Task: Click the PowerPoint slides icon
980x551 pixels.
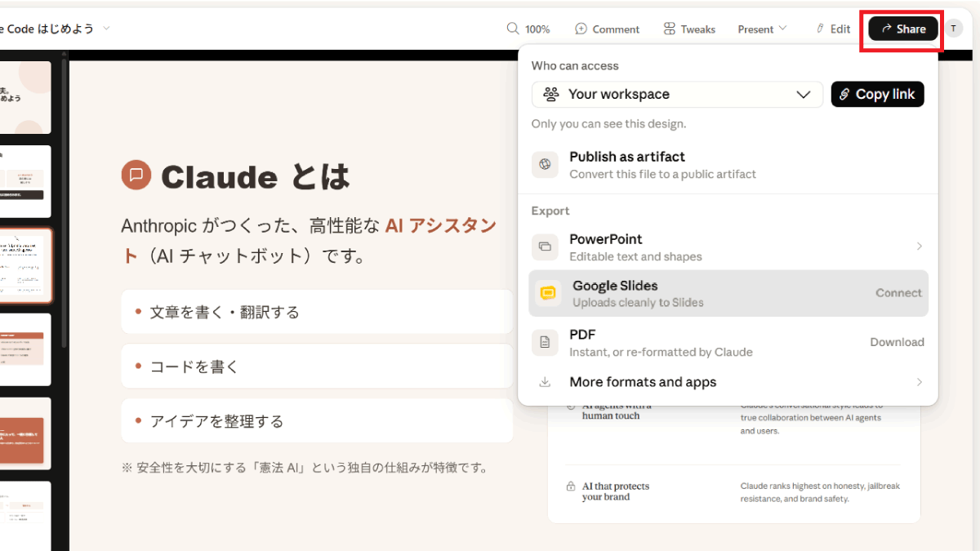Action: point(545,247)
